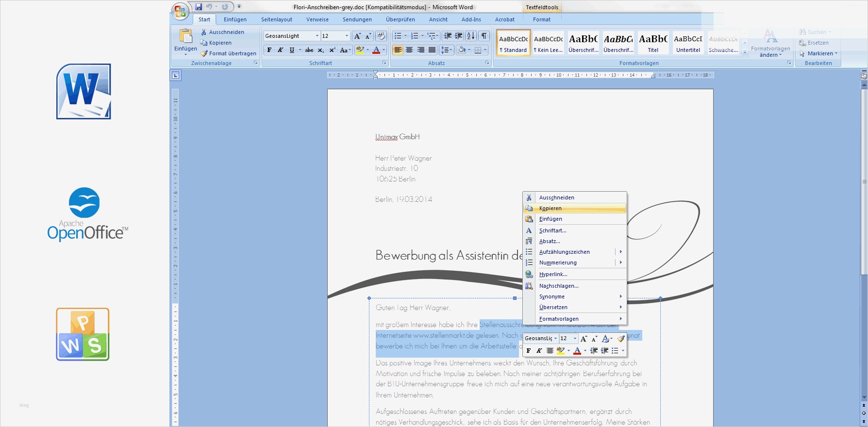Toggle bold formatting in the ribbon
868x427 pixels.
[269, 50]
